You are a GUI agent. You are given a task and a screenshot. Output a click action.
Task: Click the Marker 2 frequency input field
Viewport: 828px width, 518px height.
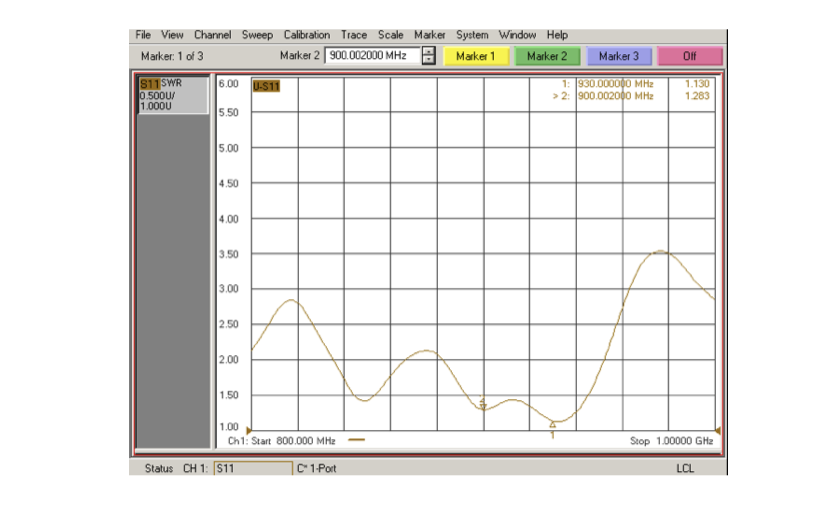372,56
